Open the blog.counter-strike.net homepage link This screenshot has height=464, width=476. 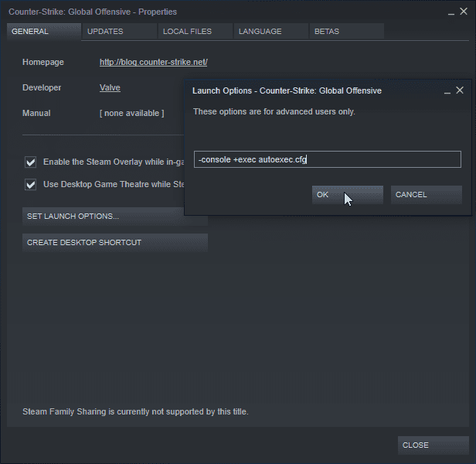[x=153, y=62]
